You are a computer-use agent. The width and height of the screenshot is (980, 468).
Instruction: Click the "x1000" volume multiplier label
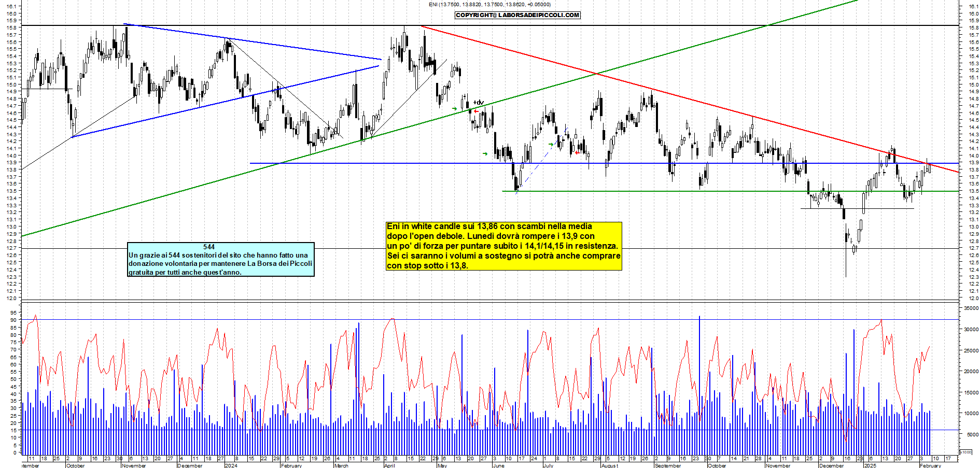966,452
